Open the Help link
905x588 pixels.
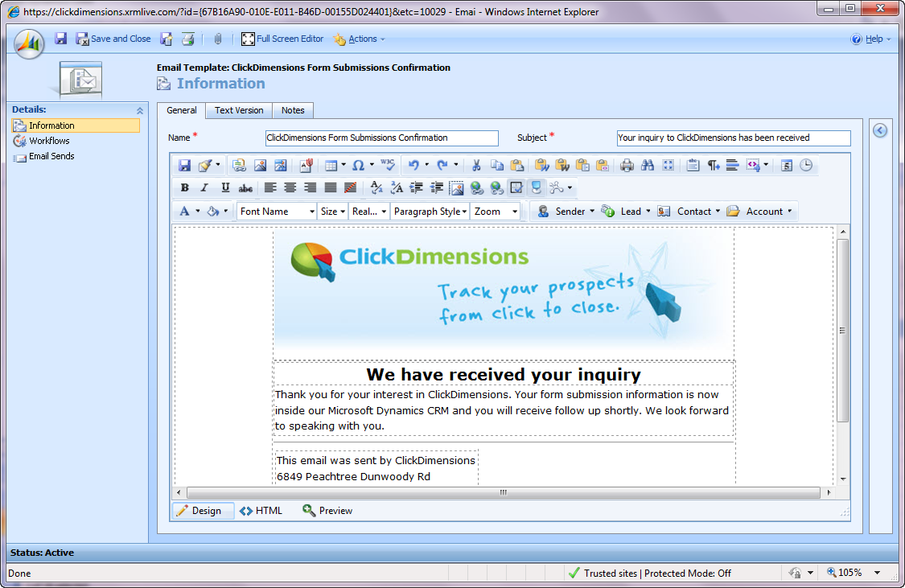[x=871, y=39]
